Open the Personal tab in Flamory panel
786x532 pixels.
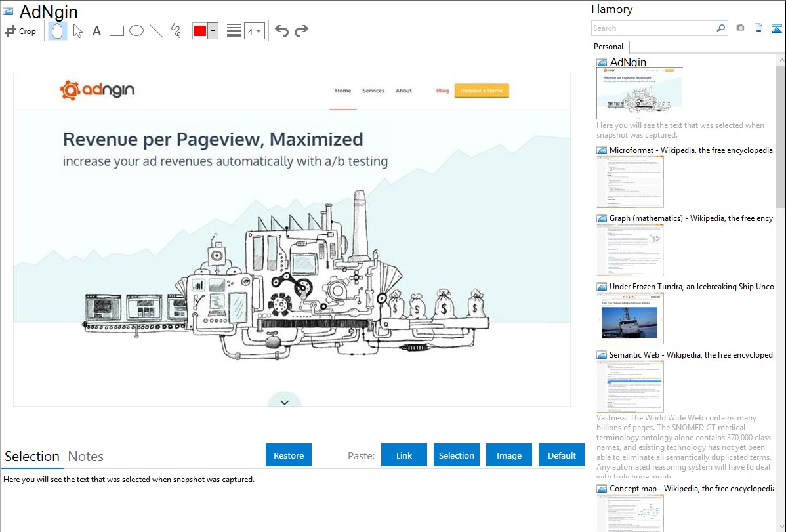[x=608, y=47]
